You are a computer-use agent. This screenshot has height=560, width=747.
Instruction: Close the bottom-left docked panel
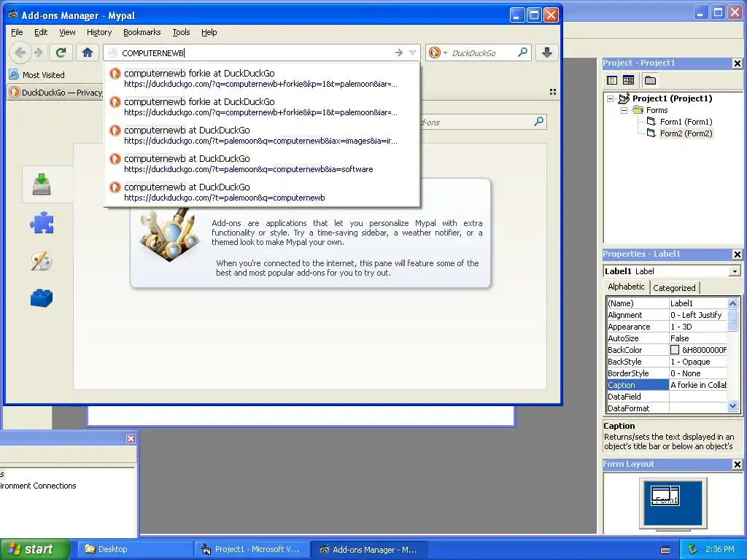(131, 438)
